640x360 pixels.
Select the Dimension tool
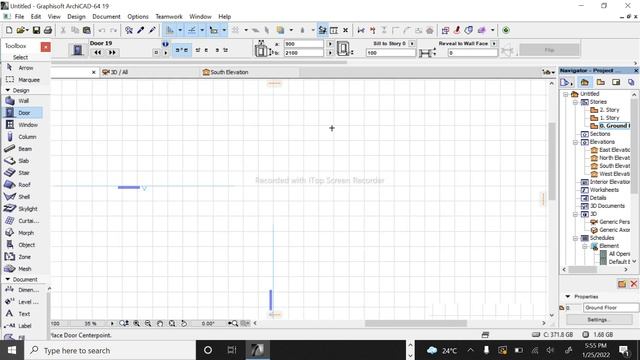click(x=22, y=289)
